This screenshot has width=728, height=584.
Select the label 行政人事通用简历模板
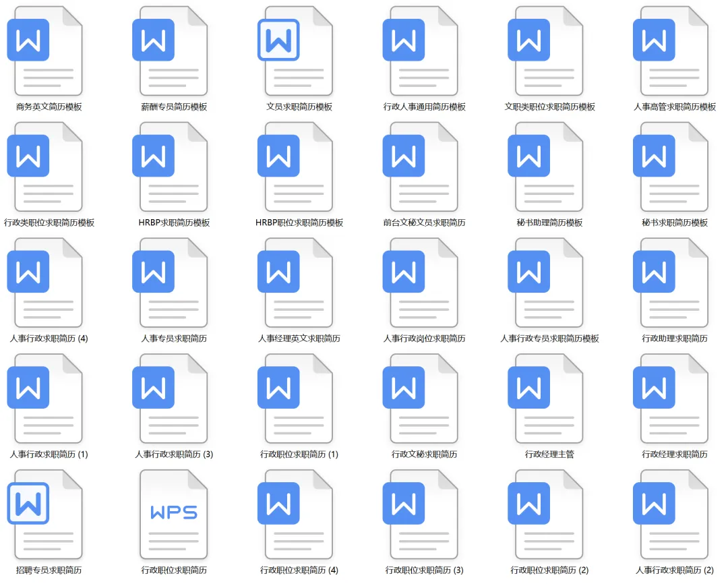[425, 107]
